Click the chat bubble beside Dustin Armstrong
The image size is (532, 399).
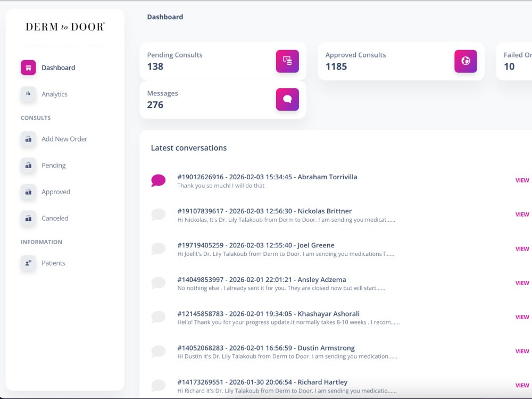click(158, 351)
